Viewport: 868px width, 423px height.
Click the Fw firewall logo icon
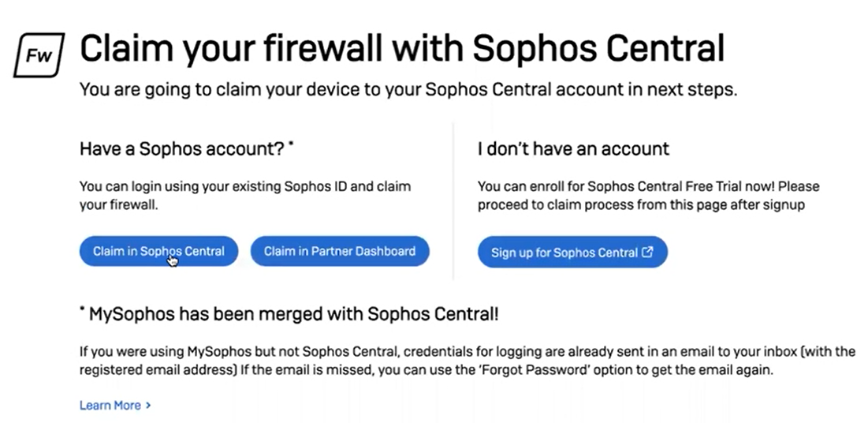coord(38,55)
